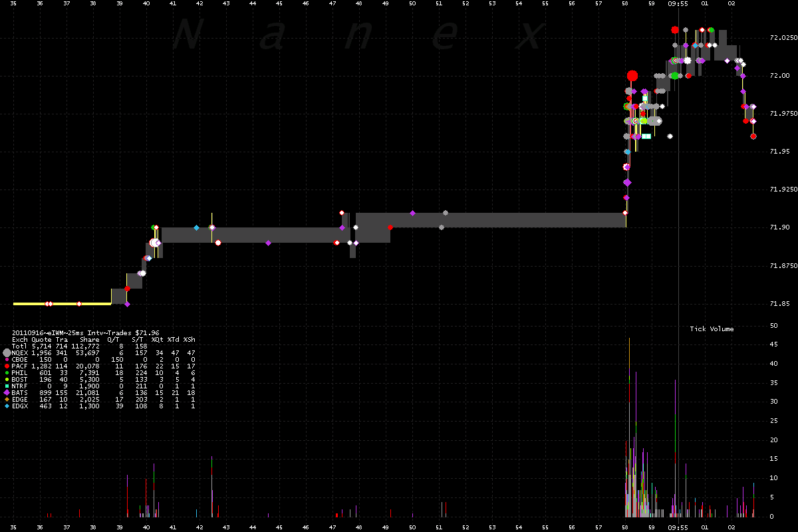Click PACF share value '20,078'
The height and width of the screenshot is (532, 798).
click(88, 366)
